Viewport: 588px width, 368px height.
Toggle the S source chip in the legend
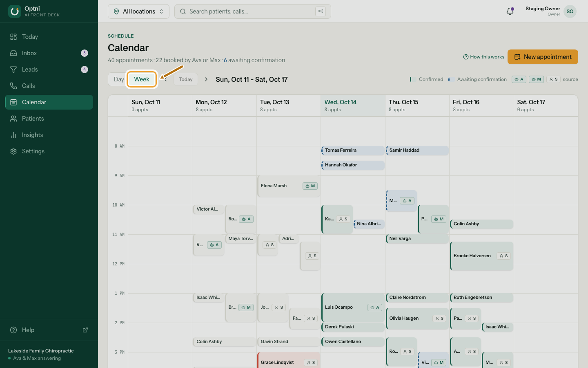(x=553, y=79)
